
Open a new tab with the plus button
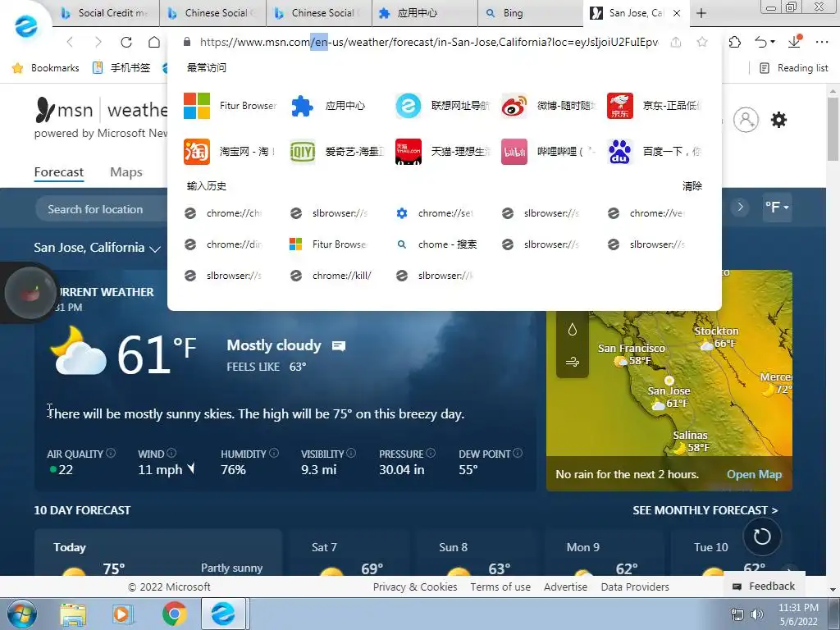pyautogui.click(x=701, y=13)
